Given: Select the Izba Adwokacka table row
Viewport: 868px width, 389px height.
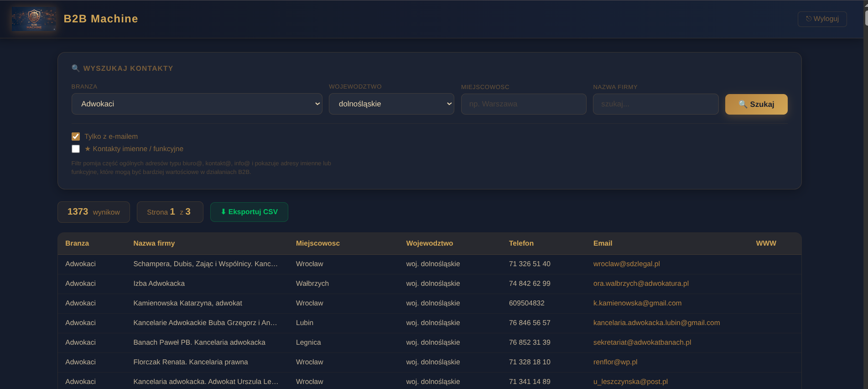Looking at the screenshot, I should [429, 284].
